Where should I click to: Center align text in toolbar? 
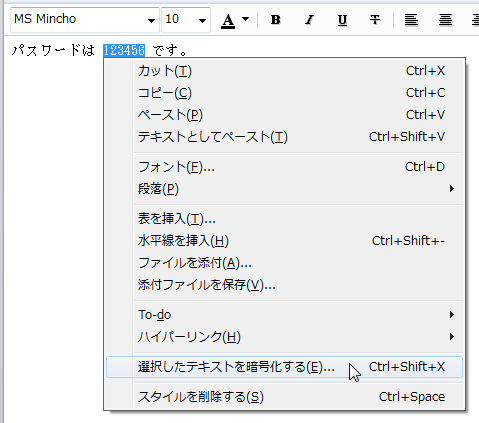tap(445, 20)
